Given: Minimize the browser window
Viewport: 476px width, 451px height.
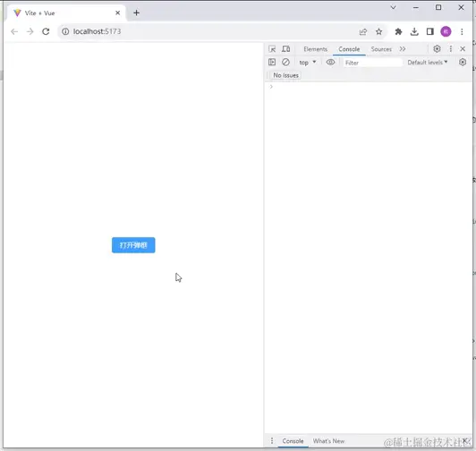Looking at the screenshot, I should [416, 7].
